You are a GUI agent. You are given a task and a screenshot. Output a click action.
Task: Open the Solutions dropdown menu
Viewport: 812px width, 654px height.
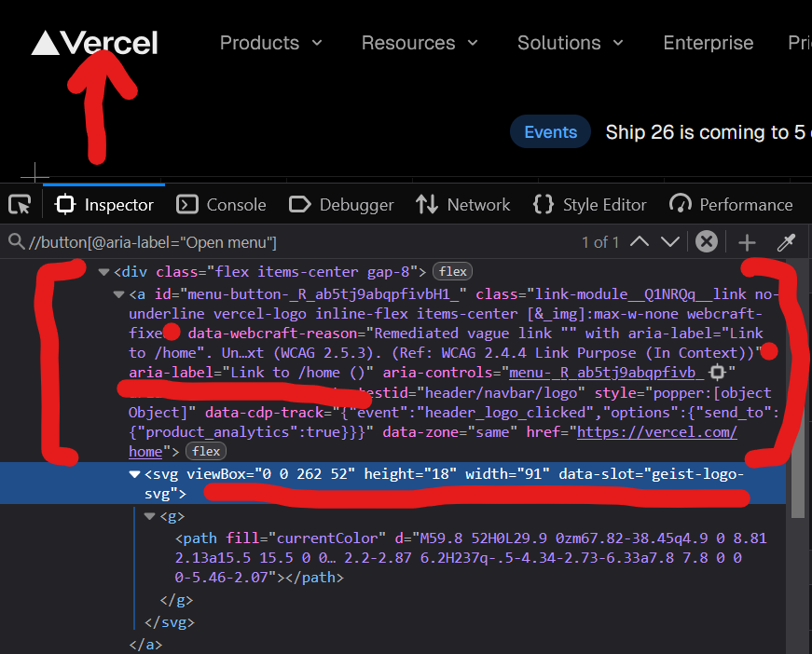pos(571,43)
